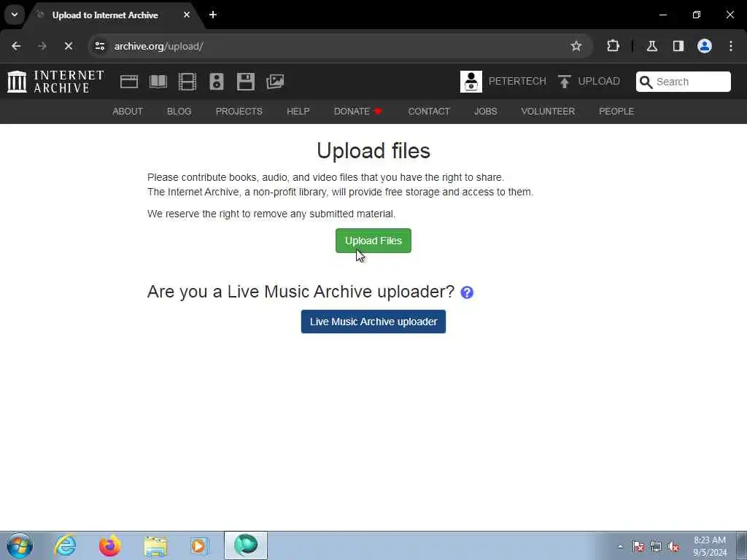Screen dimensions: 747x560
Task: Click the PETERTECH user avatar icon
Action: 471,82
